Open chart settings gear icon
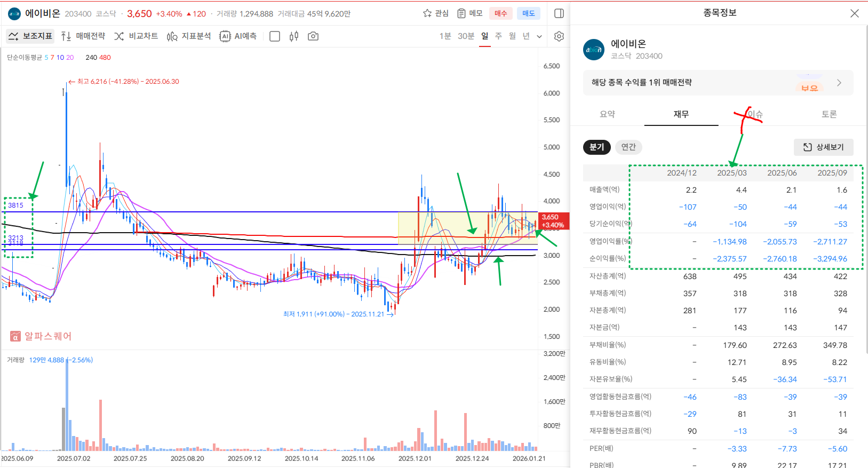Screen dimensions: 868x468 click(x=559, y=36)
